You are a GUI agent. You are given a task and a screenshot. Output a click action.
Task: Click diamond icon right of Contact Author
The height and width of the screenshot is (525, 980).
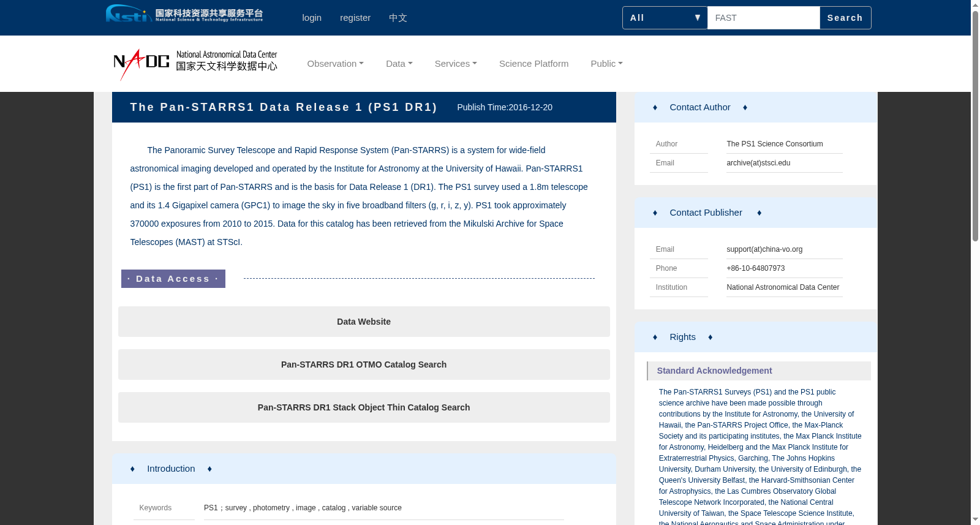point(745,107)
